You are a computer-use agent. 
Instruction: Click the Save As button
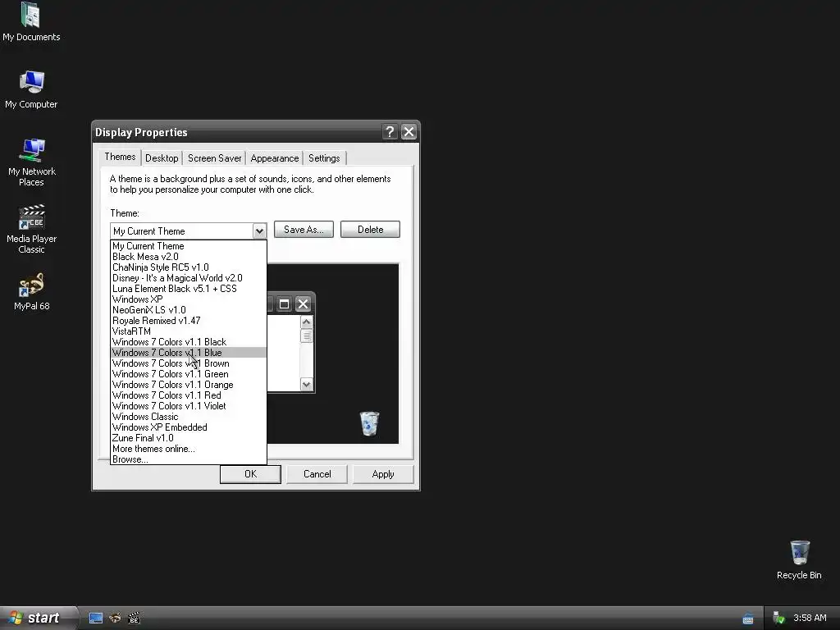[304, 230]
